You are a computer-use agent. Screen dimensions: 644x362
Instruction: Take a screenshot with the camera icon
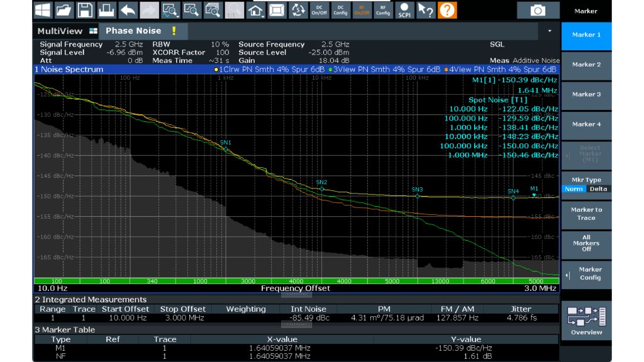pos(537,10)
